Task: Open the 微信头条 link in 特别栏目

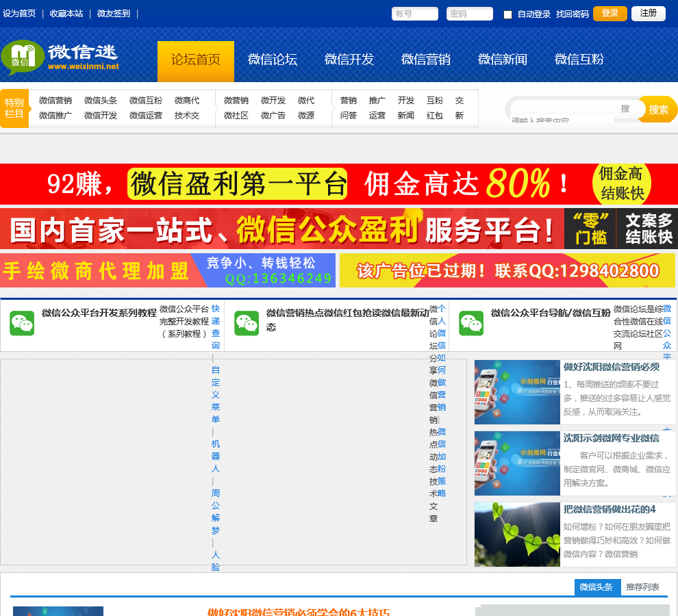Action: 100,101
